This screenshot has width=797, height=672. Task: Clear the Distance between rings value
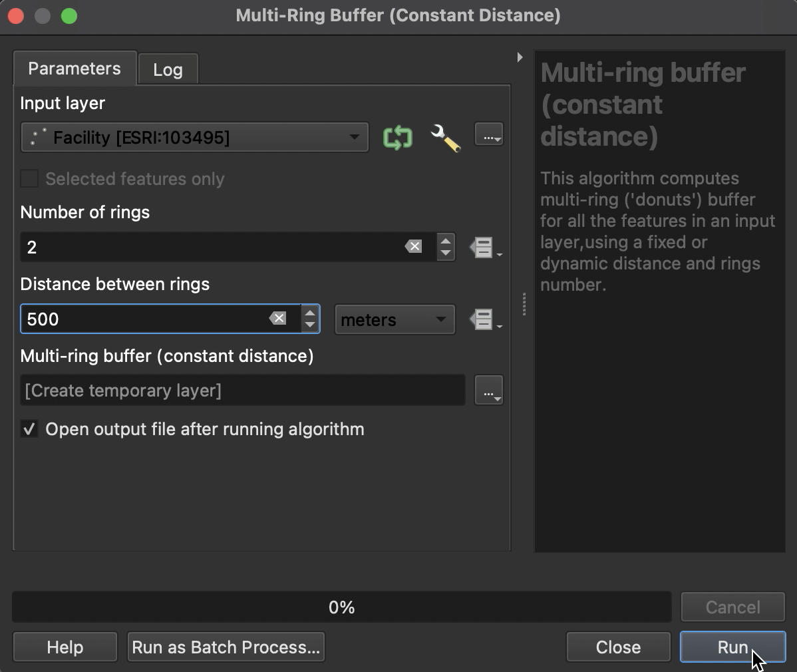pyautogui.click(x=278, y=319)
